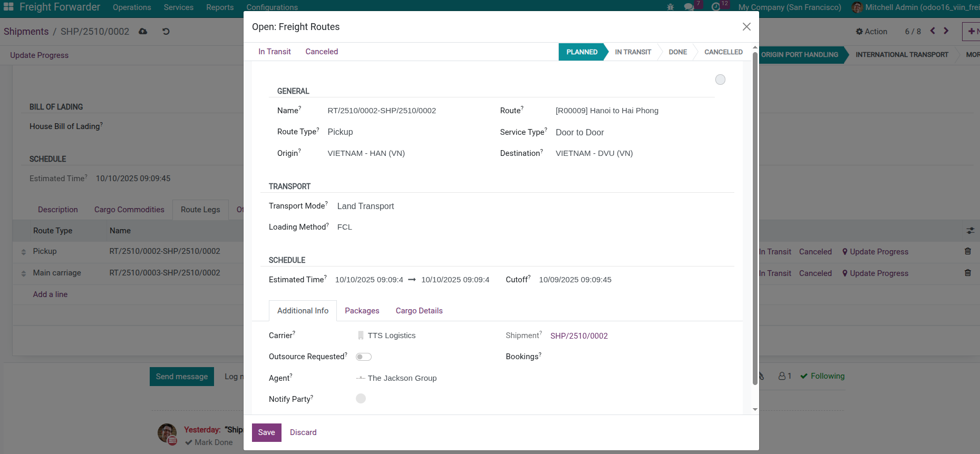Toggle the Outsource Requested switch
Screen dimensions: 980x454
(364, 357)
